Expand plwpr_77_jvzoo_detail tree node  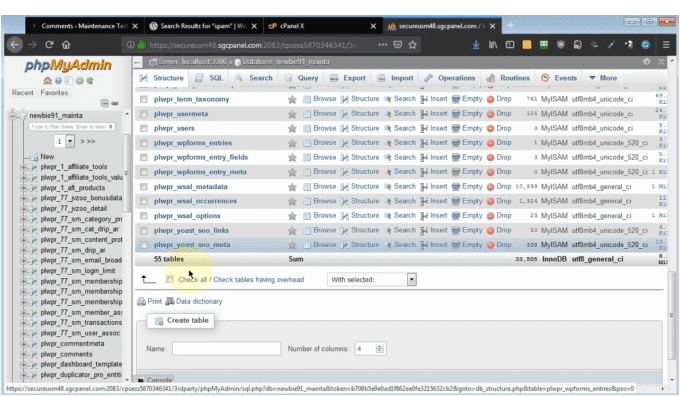(x=24, y=209)
